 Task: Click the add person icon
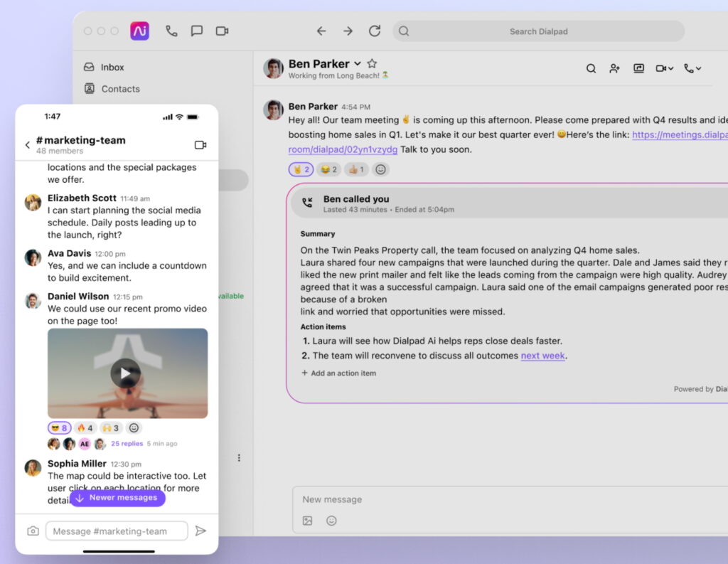614,69
